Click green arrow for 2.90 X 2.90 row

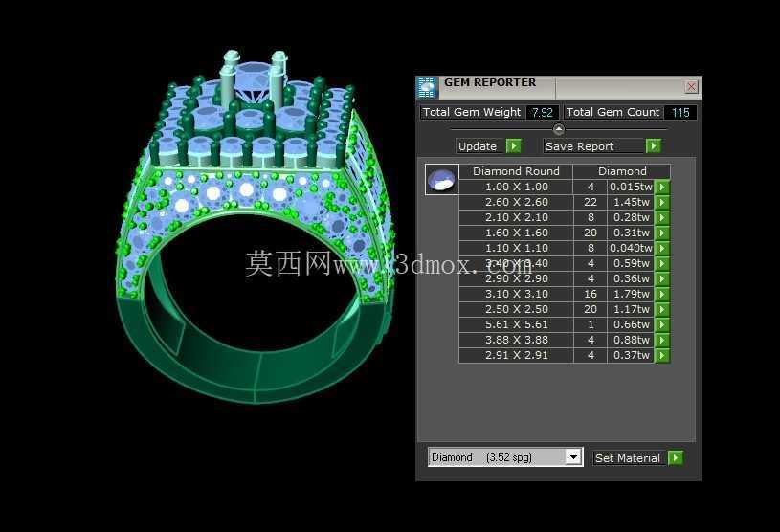coord(662,279)
